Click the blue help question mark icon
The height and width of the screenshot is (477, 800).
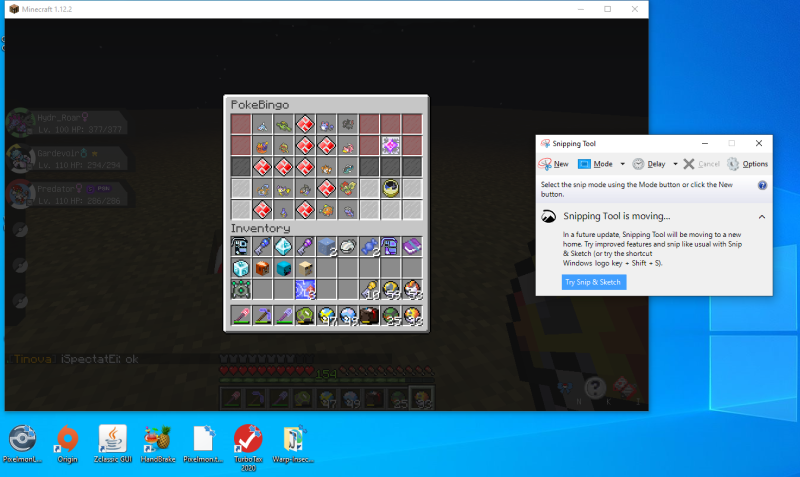coord(762,185)
